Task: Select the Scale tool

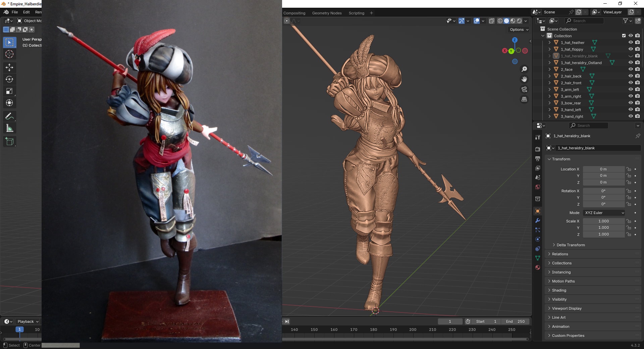Action: click(x=9, y=91)
